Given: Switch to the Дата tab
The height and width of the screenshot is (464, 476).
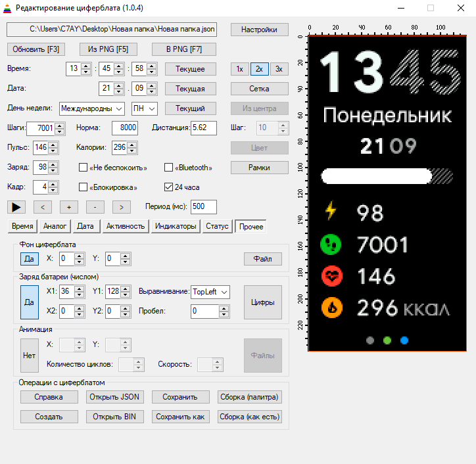Looking at the screenshot, I should tap(85, 226).
